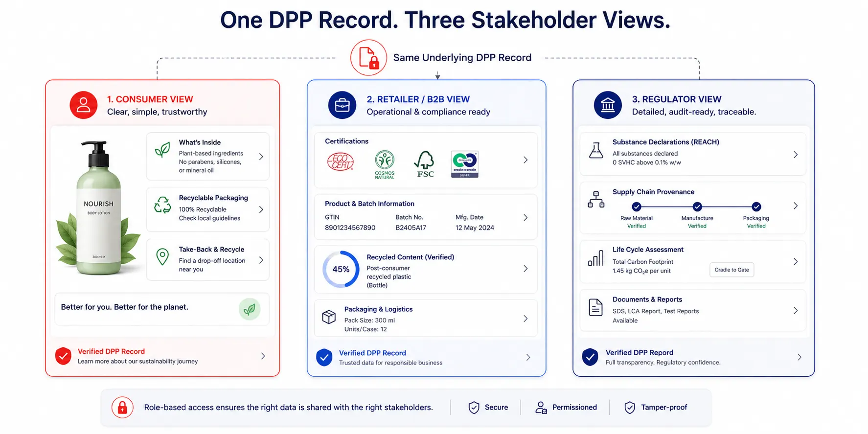Image resolution: width=868 pixels, height=434 pixels.
Task: Open Retailer Verified DPP Record chevron
Action: [x=528, y=358]
